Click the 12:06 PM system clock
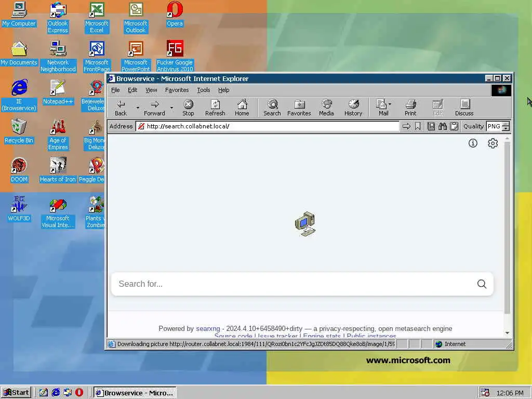 click(510, 393)
